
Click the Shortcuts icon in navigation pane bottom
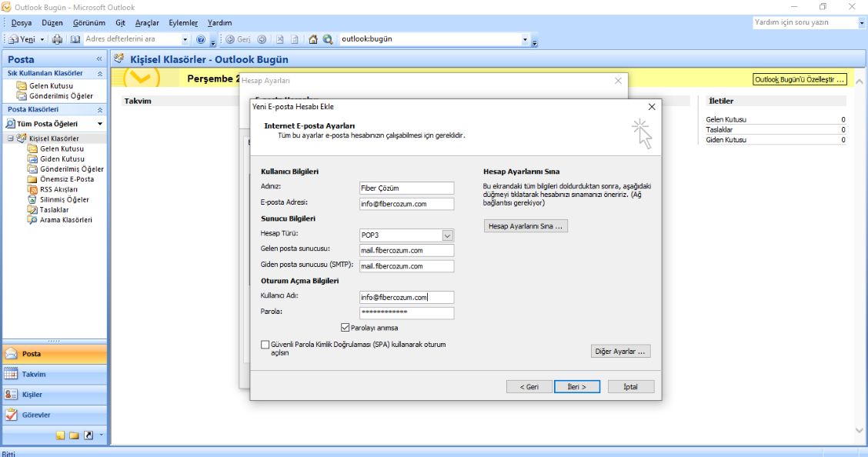pos(88,435)
